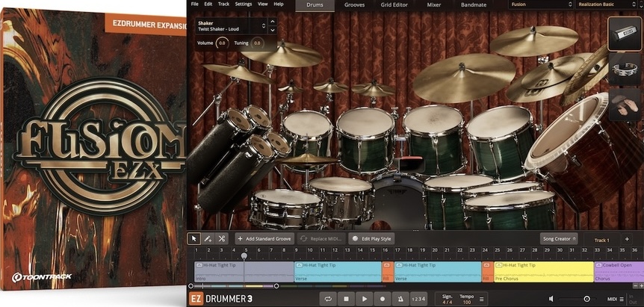Adjust the master volume slider
The height and width of the screenshot is (307, 644).
pos(587,300)
